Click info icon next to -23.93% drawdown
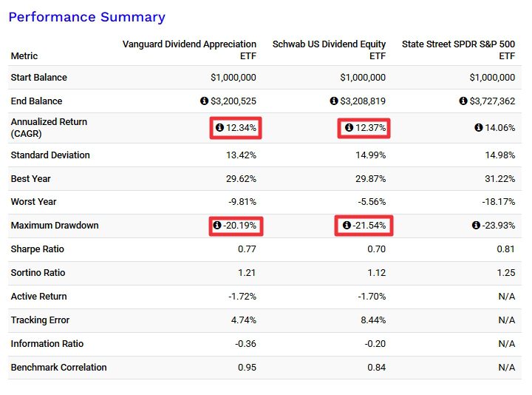532x395 pixels. 476,226
